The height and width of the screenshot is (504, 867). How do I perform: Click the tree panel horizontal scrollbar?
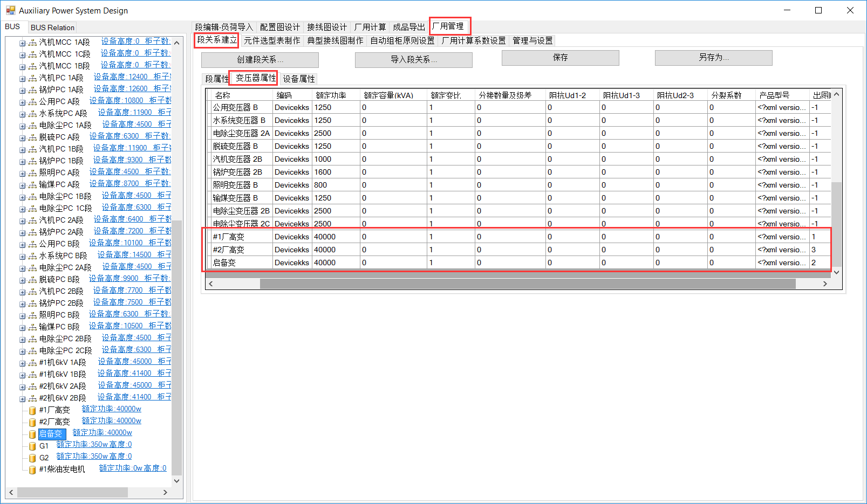(x=72, y=492)
